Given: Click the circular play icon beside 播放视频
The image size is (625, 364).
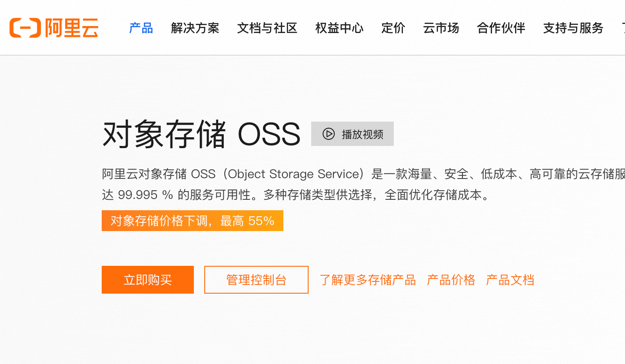Looking at the screenshot, I should click(x=329, y=134).
